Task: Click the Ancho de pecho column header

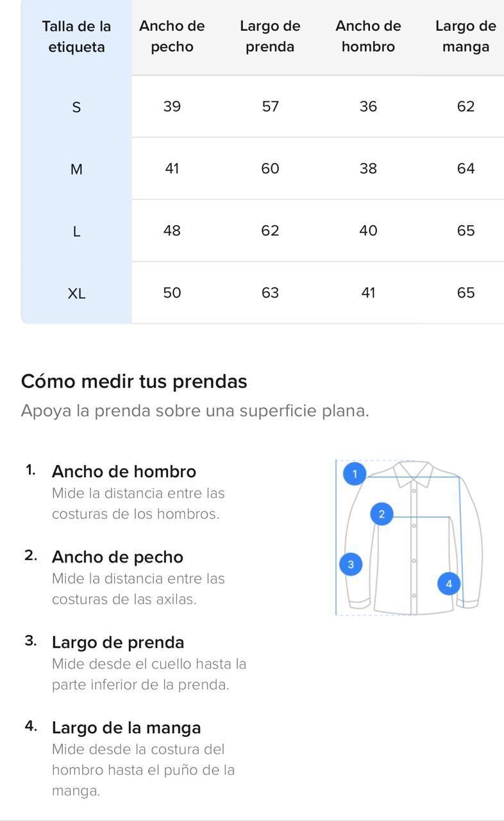Action: [172, 37]
